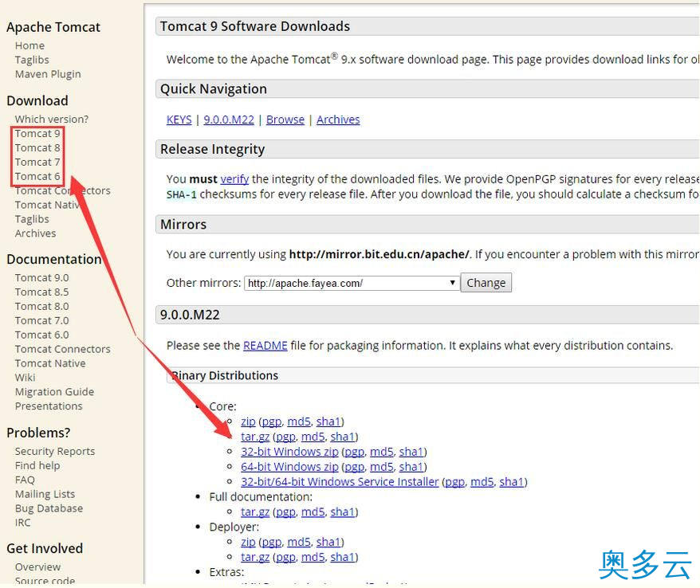Open pgp link for 64-bit Windows zip

(x=355, y=467)
